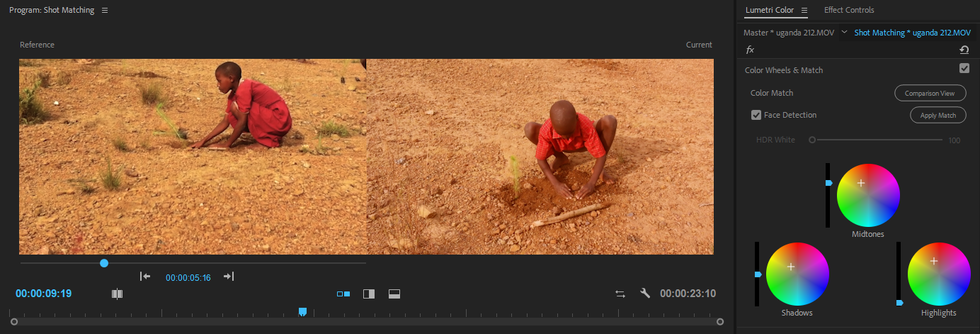Select horizontal split comparison view
Screen dimensions: 980x334
[x=394, y=294]
